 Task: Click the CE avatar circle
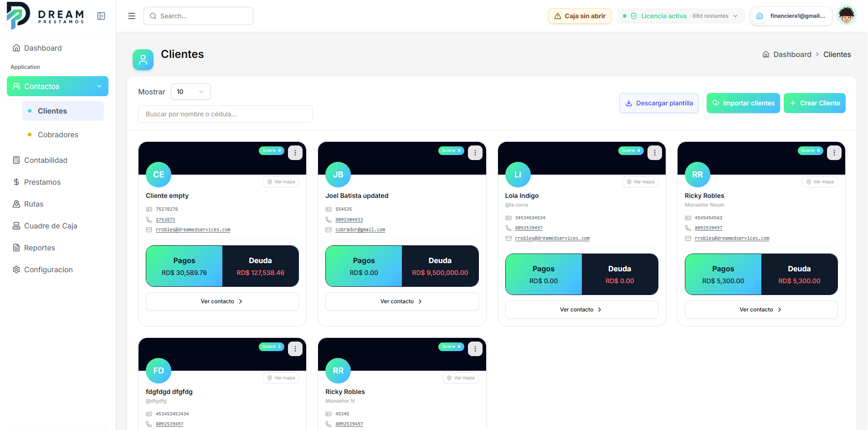(x=159, y=175)
